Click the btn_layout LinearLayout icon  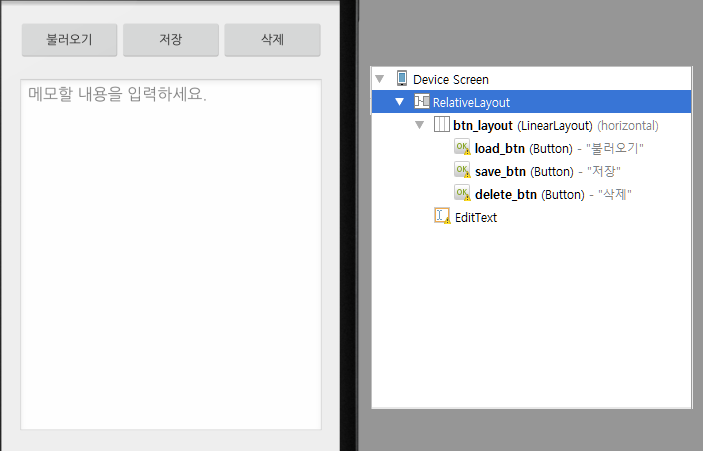442,124
